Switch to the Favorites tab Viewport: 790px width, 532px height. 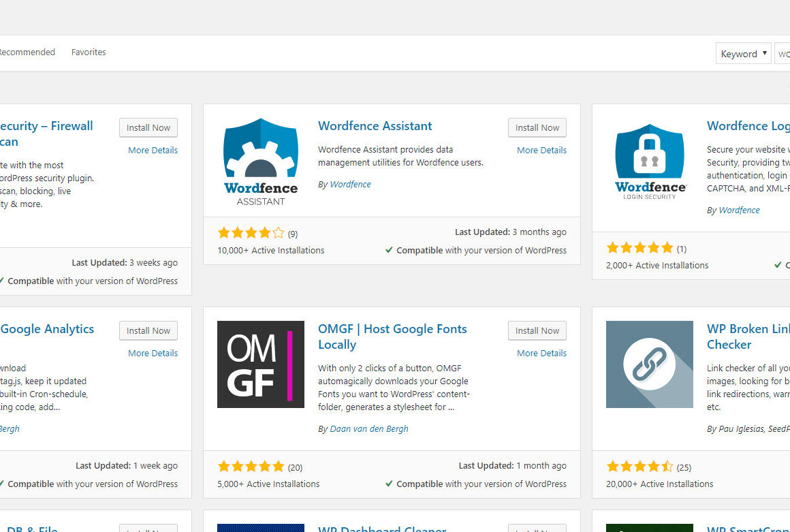89,52
